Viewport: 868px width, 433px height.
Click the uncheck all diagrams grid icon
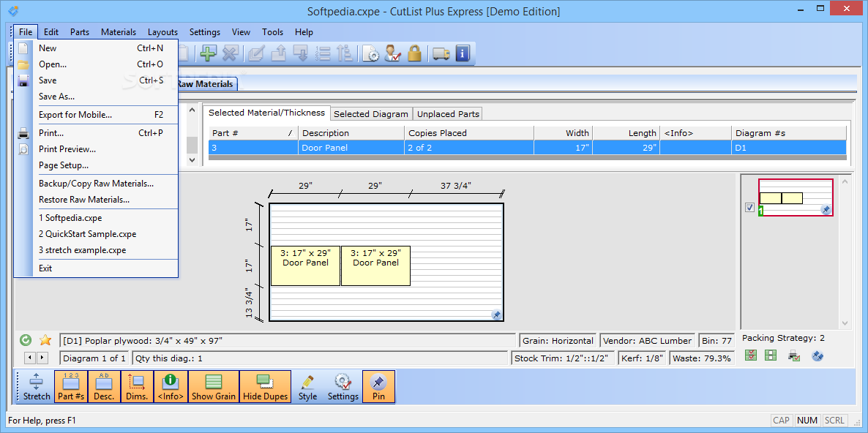click(x=771, y=355)
